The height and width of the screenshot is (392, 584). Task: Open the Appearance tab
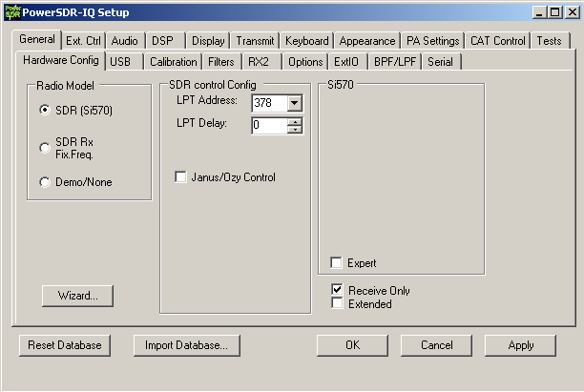tap(367, 41)
